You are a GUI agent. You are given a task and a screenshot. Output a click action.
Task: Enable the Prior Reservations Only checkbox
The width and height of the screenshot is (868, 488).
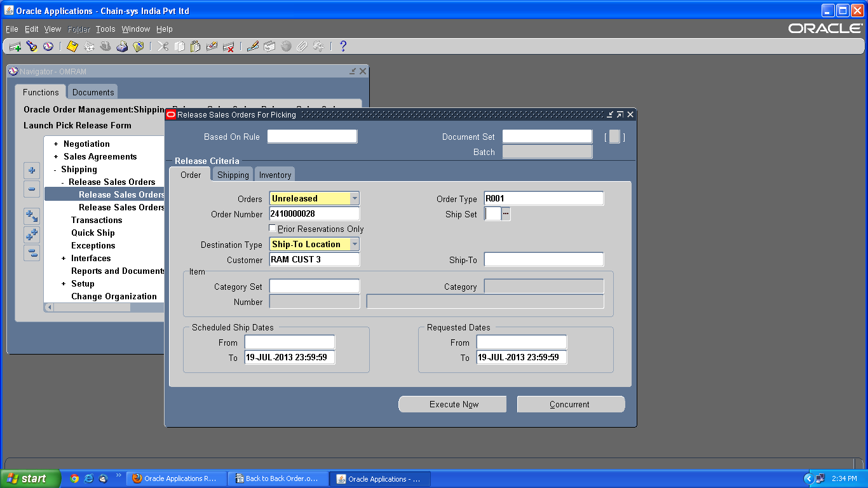tap(273, 229)
